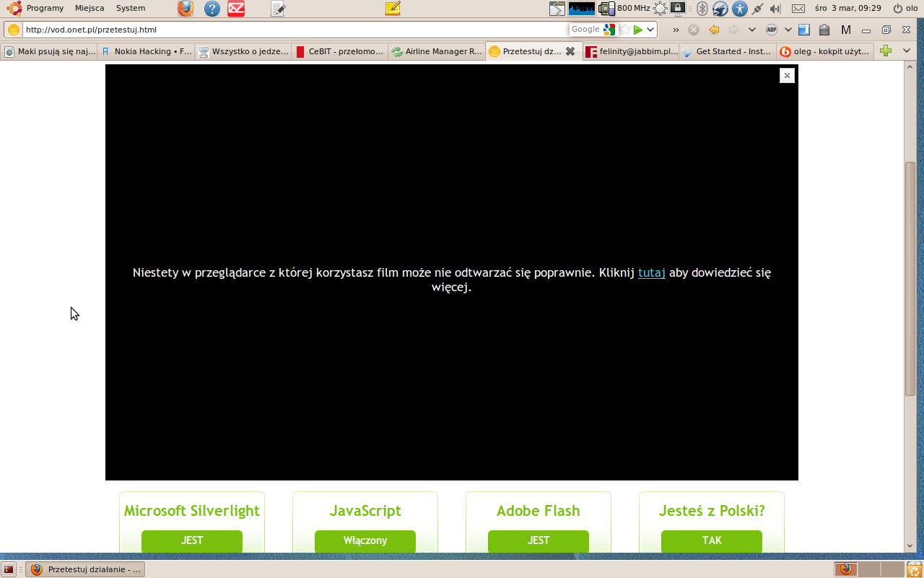Open the list all tabs dropdown

pos(907,51)
